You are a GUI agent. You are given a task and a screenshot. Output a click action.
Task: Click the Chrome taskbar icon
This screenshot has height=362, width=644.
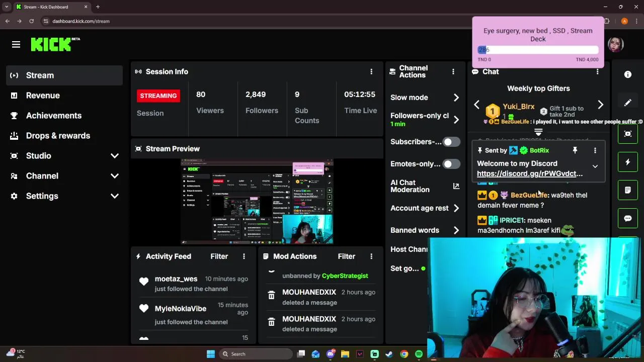point(404,354)
